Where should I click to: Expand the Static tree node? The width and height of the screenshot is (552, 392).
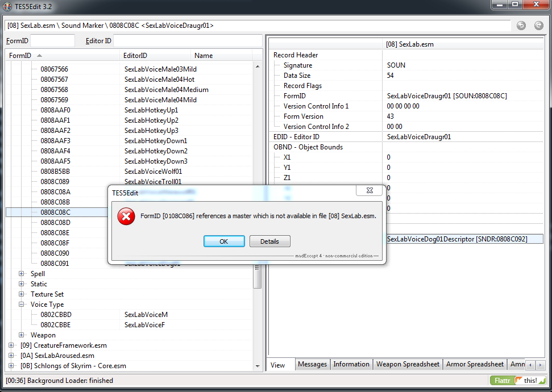[22, 283]
